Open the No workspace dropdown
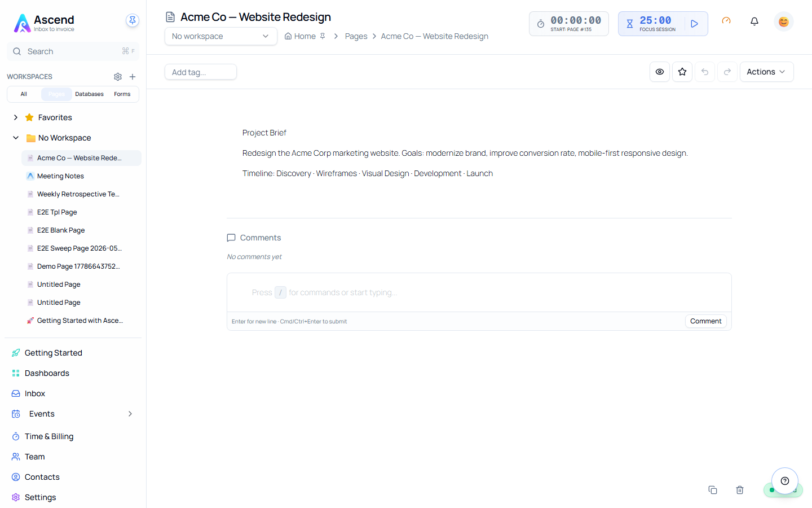The width and height of the screenshot is (812, 508). click(221, 36)
